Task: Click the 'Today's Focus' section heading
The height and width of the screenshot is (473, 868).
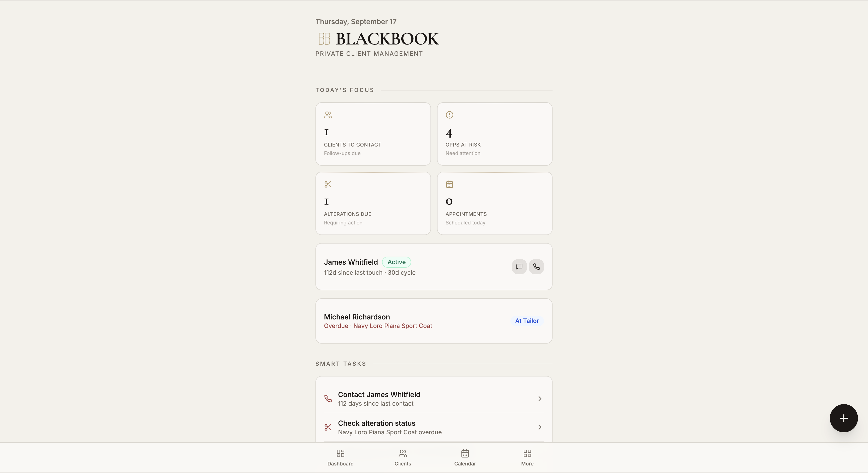Action: [344, 90]
